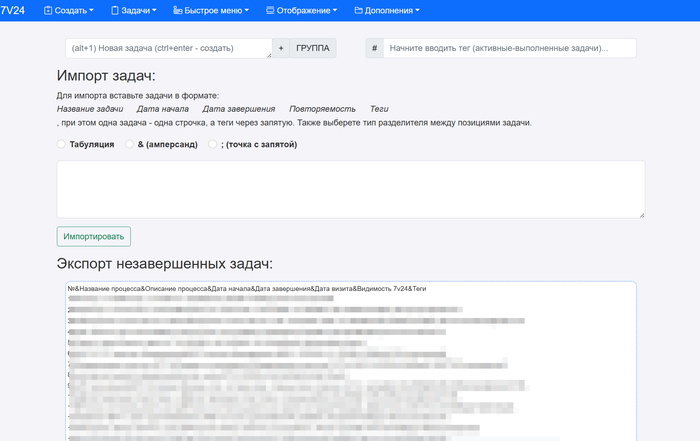This screenshot has height=441, width=700.
Task: Focus the new task input field
Action: point(166,48)
